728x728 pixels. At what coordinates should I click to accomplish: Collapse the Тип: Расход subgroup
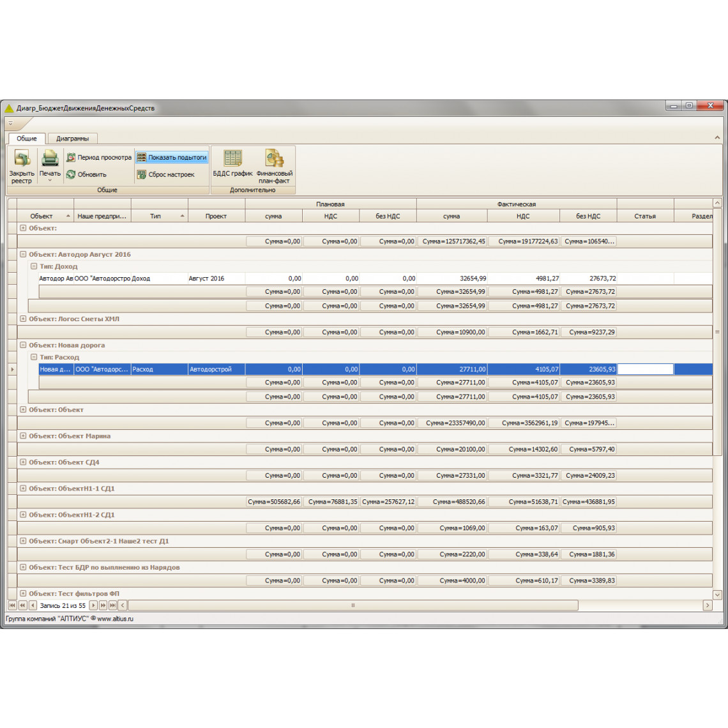pyautogui.click(x=34, y=357)
